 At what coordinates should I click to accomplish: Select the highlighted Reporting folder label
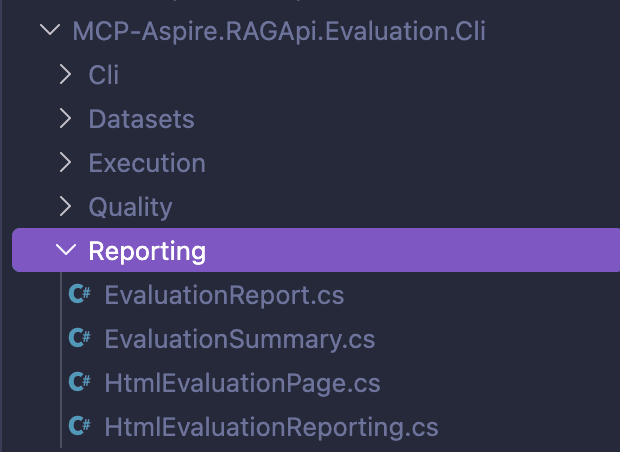[147, 251]
